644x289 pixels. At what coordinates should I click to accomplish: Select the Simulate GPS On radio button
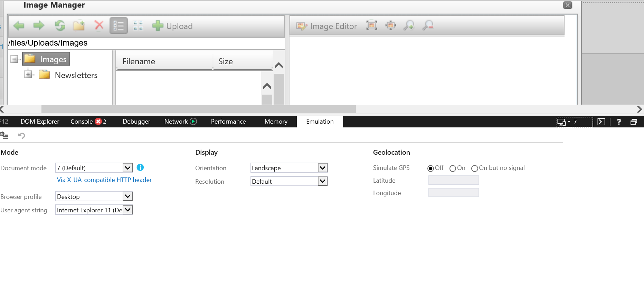[453, 168]
